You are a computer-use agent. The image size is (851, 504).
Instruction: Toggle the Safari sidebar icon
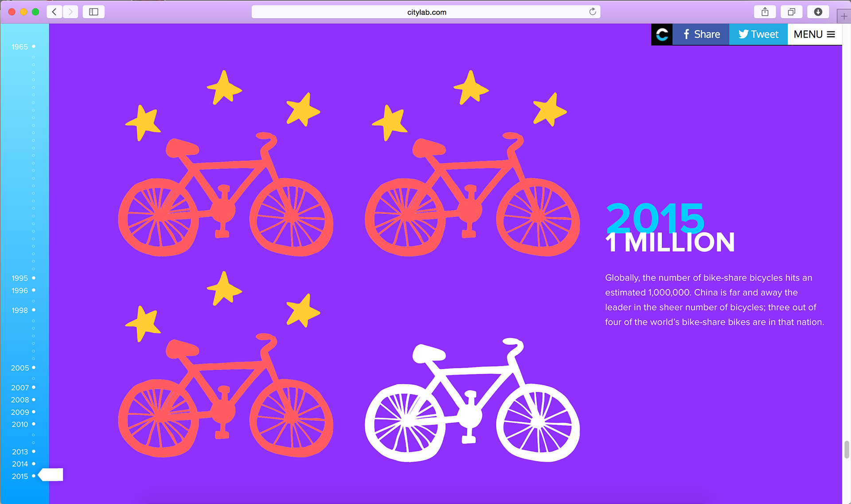coord(94,12)
